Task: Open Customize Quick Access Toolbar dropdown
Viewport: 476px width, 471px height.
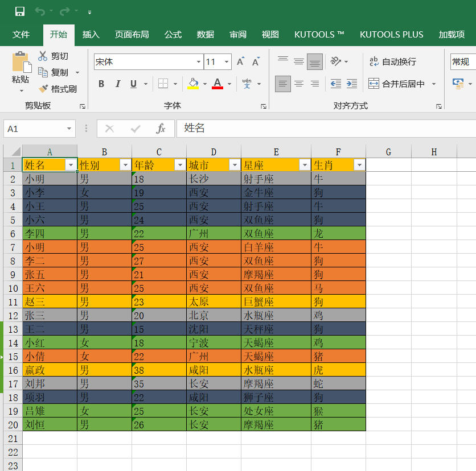Action: pos(89,13)
